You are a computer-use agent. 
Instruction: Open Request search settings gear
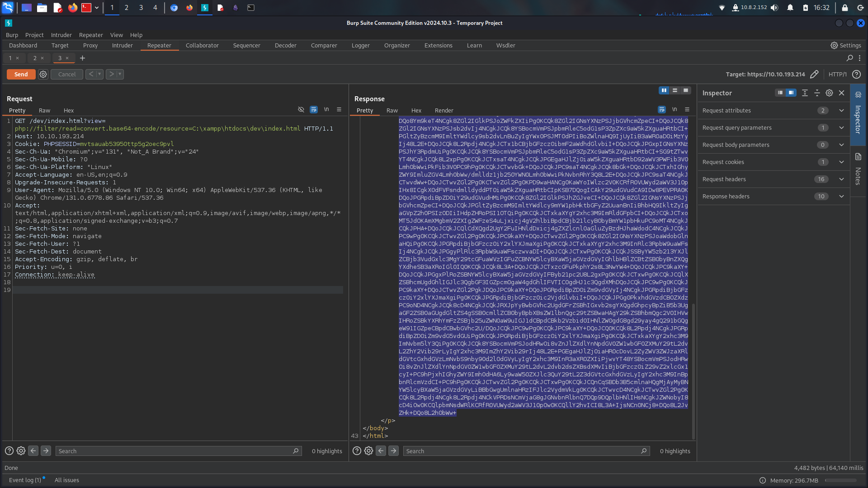(21, 451)
